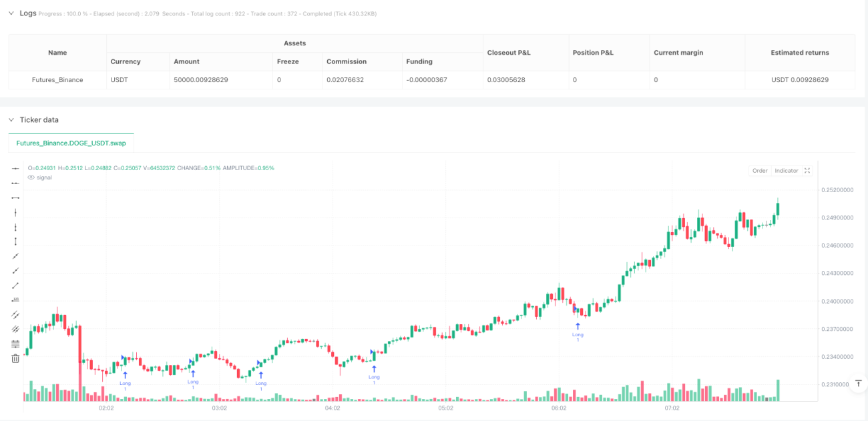
Task: Select the horizontal straight line drawing tool
Action: point(15,168)
